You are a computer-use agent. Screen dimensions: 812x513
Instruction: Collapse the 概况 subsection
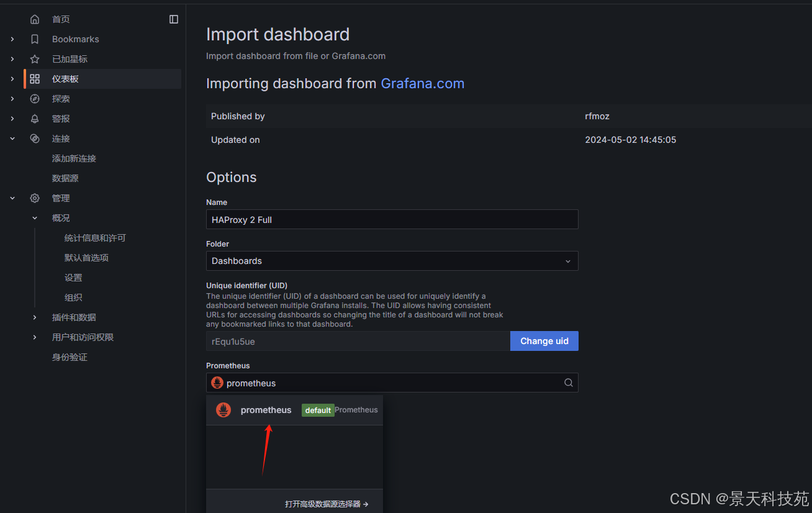click(x=35, y=218)
